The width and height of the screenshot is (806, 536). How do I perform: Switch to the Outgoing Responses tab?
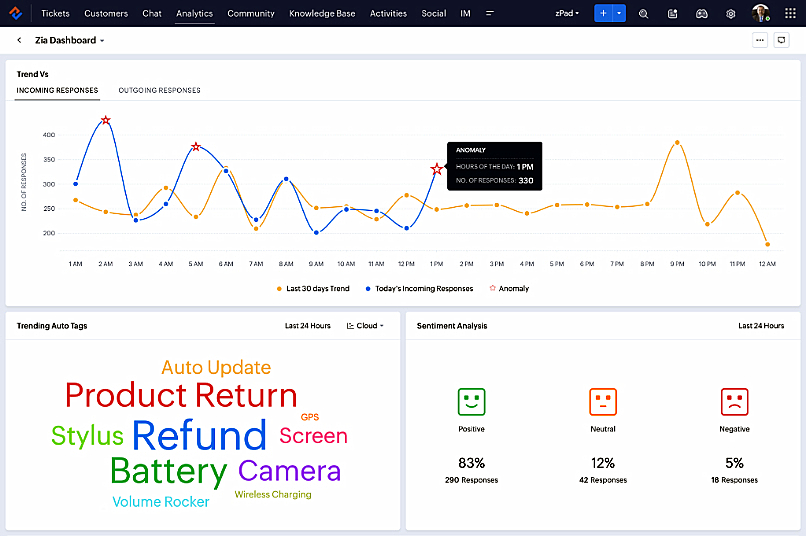pyautogui.click(x=159, y=90)
